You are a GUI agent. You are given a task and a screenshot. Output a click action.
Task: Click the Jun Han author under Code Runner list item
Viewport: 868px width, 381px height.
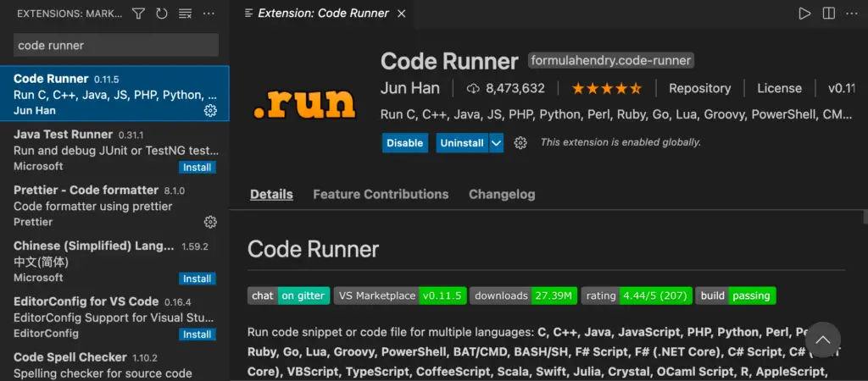point(34,111)
